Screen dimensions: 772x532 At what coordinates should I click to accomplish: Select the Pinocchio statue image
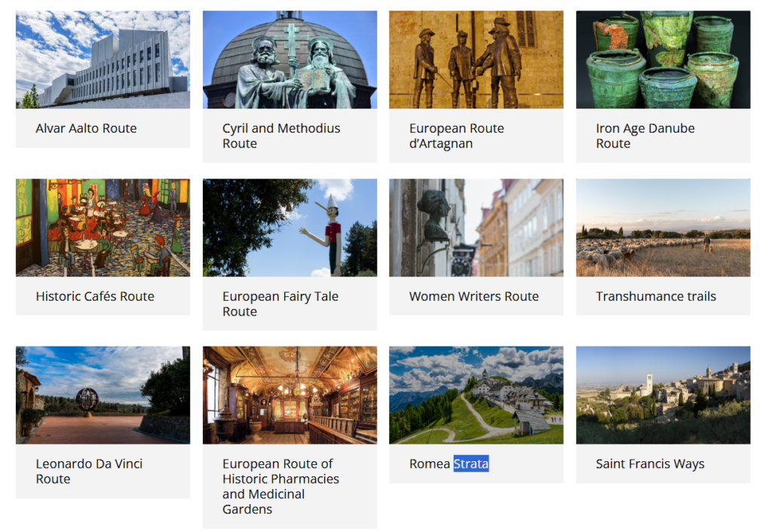(x=289, y=228)
